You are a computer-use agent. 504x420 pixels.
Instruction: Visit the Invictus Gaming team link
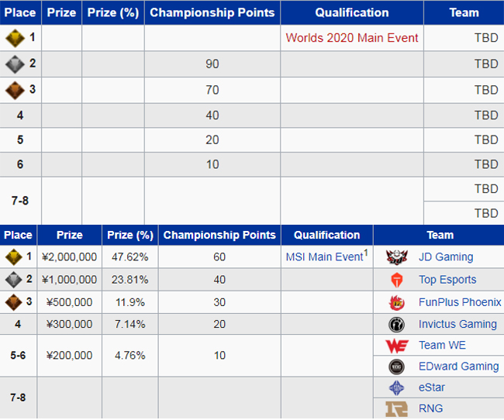tap(457, 324)
